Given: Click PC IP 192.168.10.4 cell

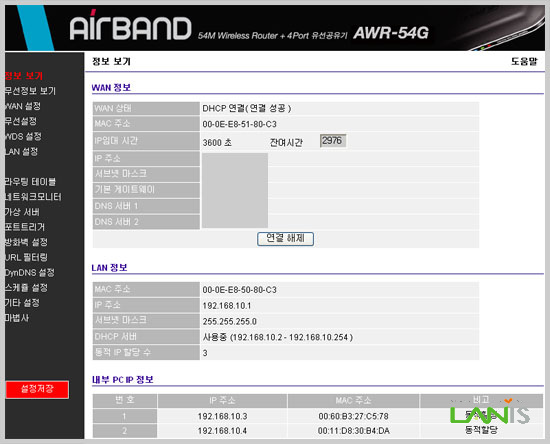Looking at the screenshot, I should [x=222, y=431].
